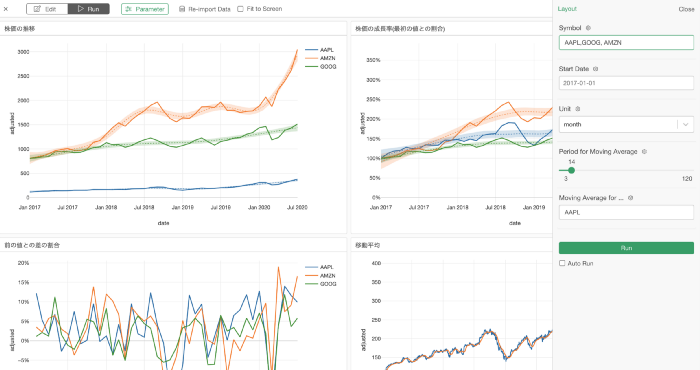Click info icon beside Period for Moving Average
This screenshot has height=370, width=700.
click(644, 152)
